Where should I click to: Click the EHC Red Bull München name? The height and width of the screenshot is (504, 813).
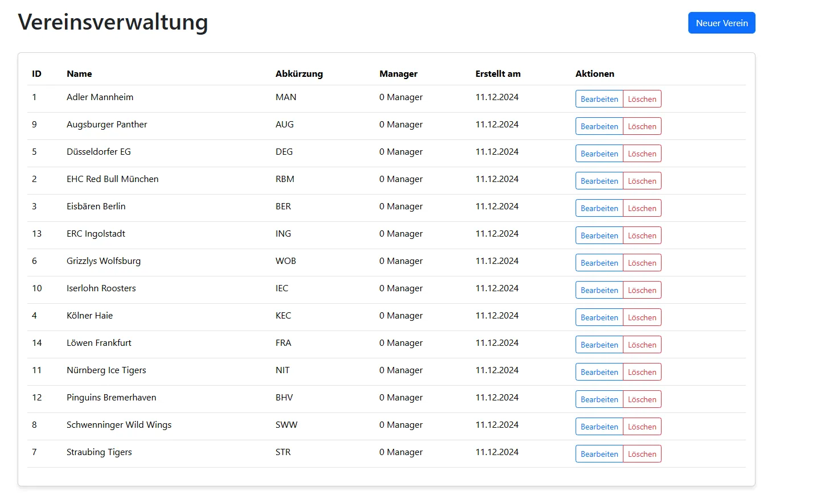pyautogui.click(x=113, y=179)
